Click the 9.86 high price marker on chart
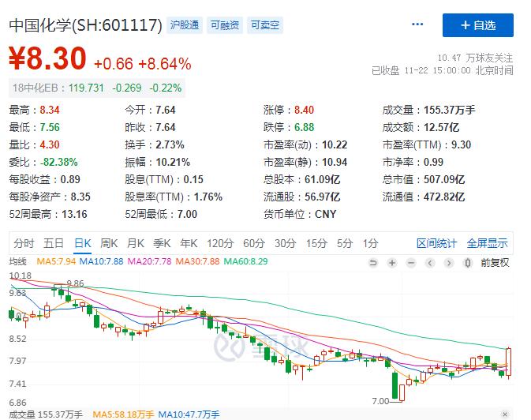Screen dimensions: 531x420 75,283
